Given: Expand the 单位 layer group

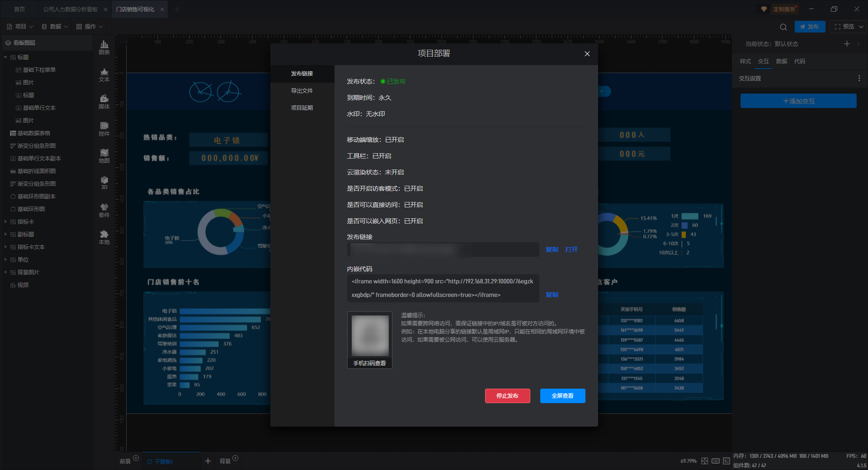Looking at the screenshot, I should tap(5, 260).
